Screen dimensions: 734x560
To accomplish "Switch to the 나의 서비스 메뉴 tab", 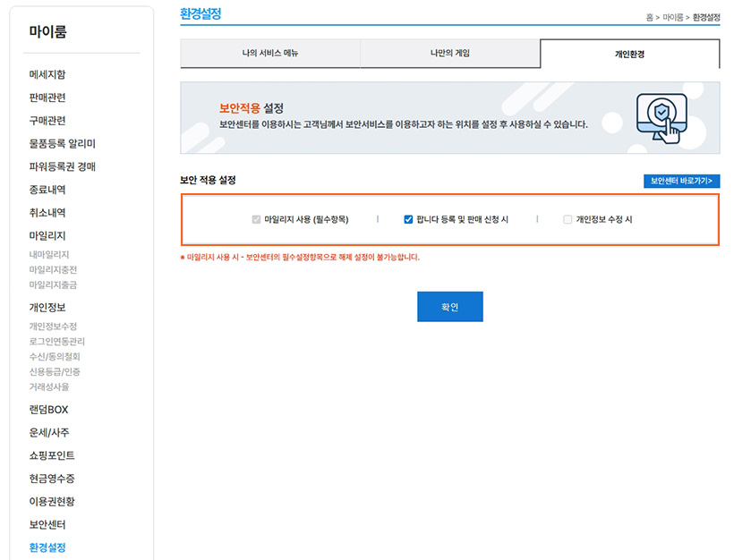I will [x=270, y=54].
